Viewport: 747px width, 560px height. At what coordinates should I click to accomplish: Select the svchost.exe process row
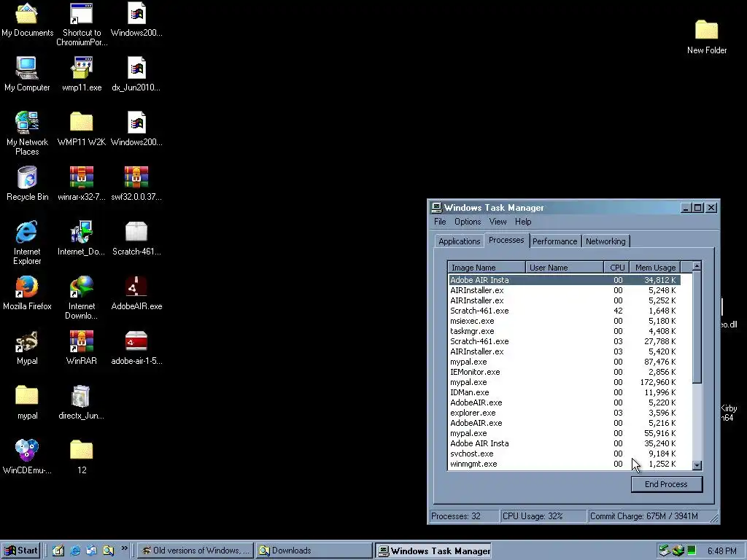coord(564,454)
